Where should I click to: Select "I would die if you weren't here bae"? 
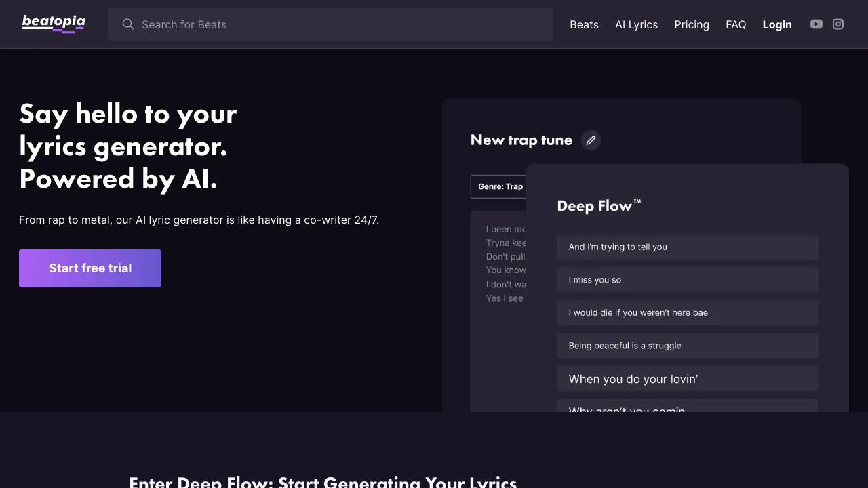pyautogui.click(x=688, y=313)
